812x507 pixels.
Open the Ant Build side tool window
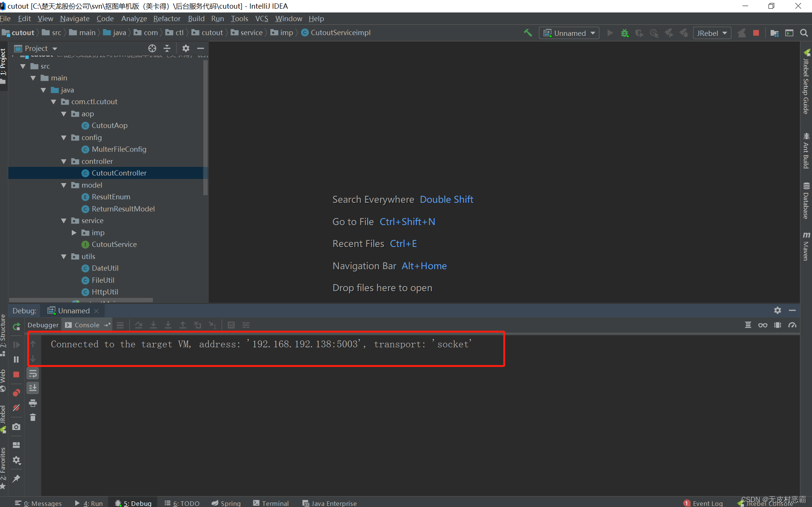point(806,151)
